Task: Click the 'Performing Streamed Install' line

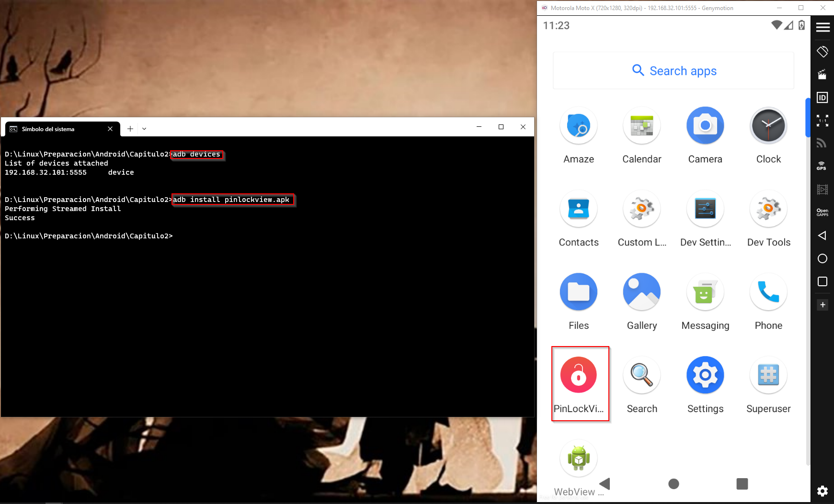Action: pos(63,209)
